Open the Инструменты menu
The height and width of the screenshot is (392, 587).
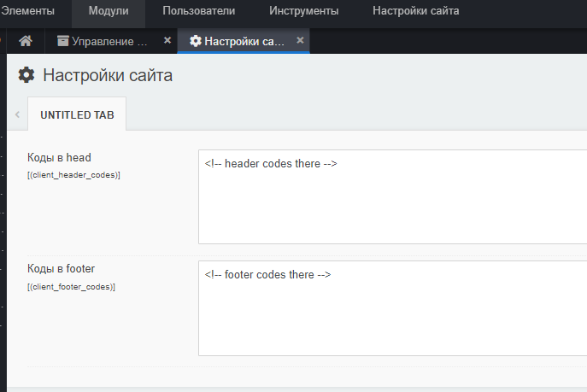pos(303,11)
